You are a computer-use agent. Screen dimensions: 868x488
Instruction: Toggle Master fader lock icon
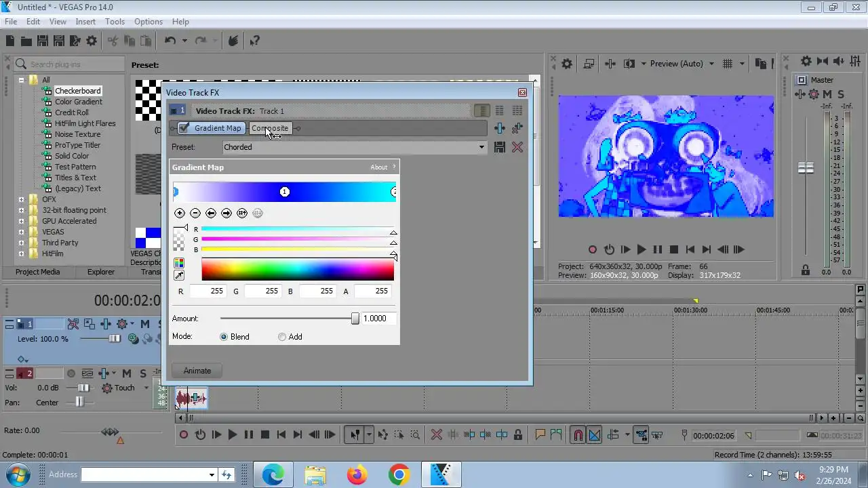(806, 270)
